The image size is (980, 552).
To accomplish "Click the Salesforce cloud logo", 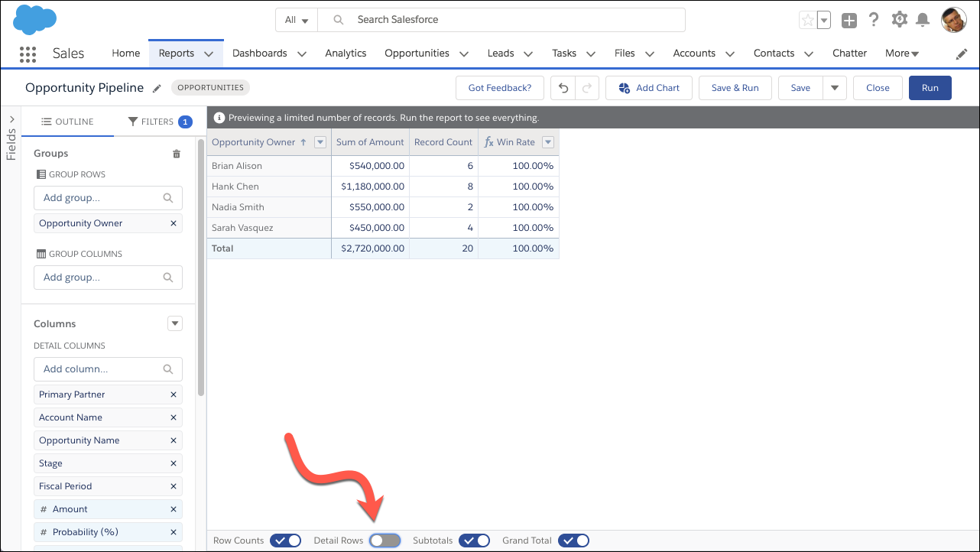I will point(35,19).
